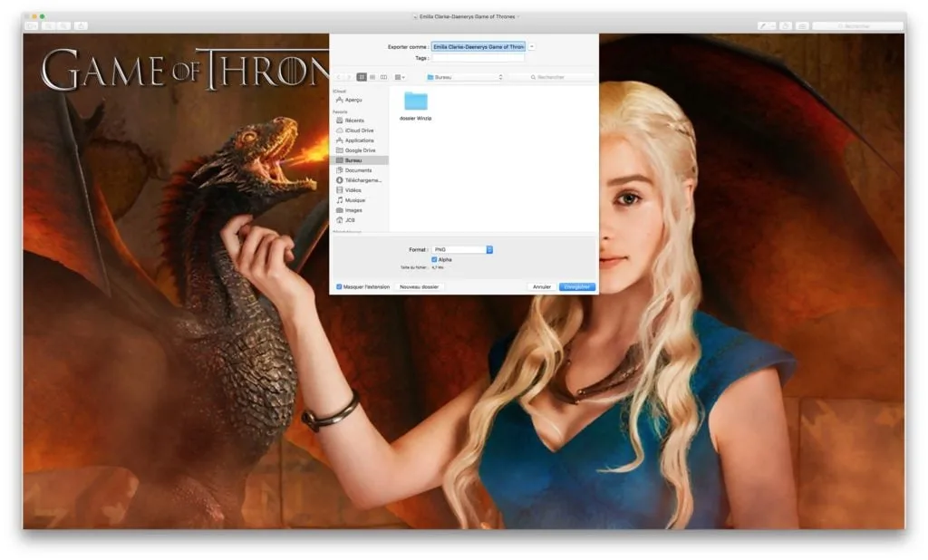Switch to list view in dialog
The height and width of the screenshot is (560, 928).
372,77
